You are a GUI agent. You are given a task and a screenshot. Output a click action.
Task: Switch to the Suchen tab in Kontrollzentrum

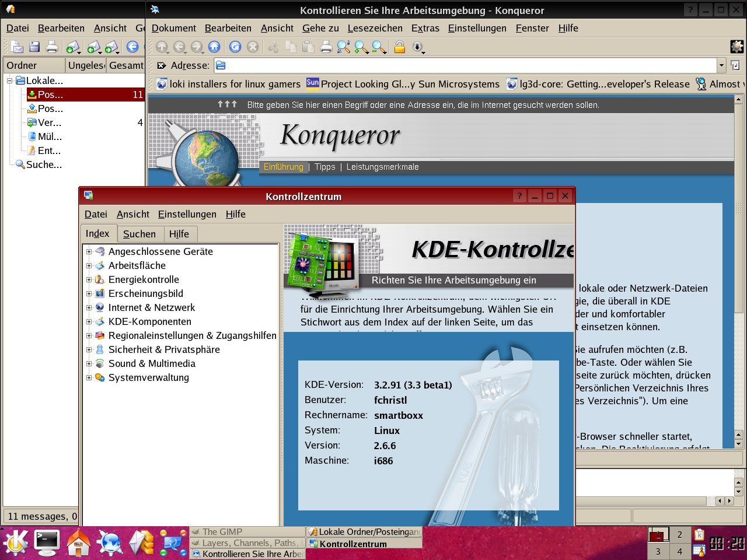[139, 234]
